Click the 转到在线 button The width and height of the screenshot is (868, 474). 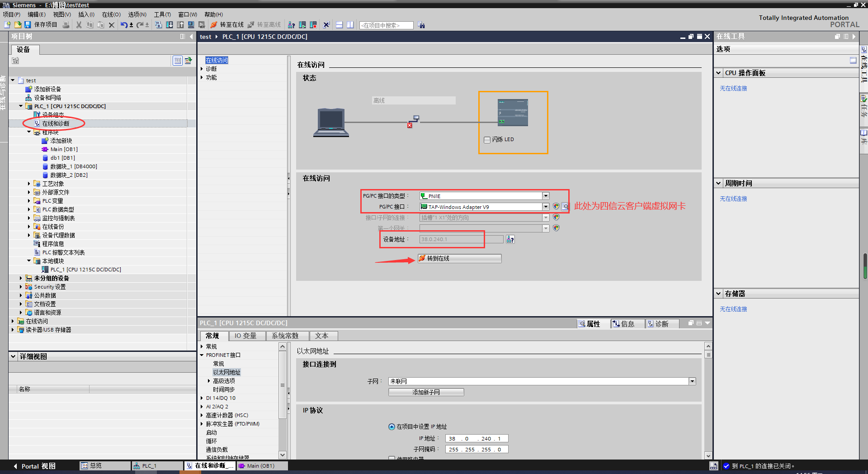coord(459,258)
